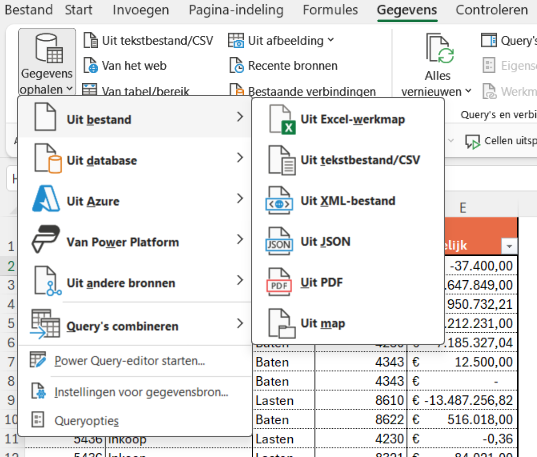Open the Bestand tab
Viewport: 537px width, 457px height.
coord(29,10)
